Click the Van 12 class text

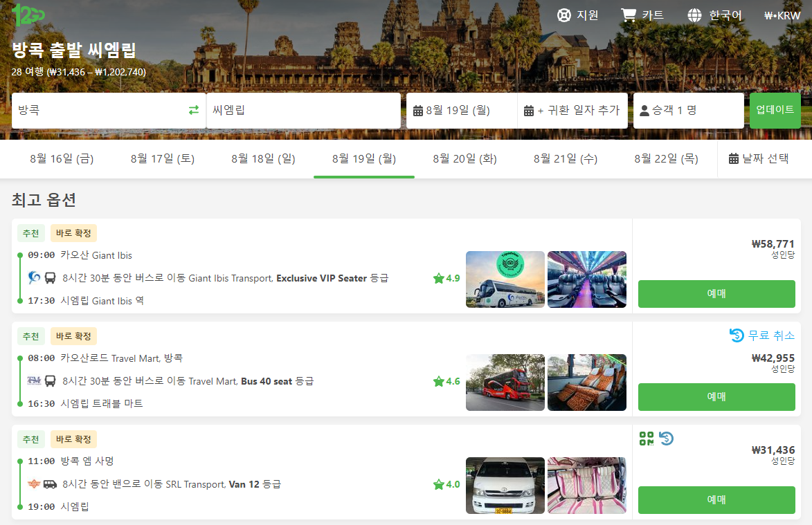point(244,484)
